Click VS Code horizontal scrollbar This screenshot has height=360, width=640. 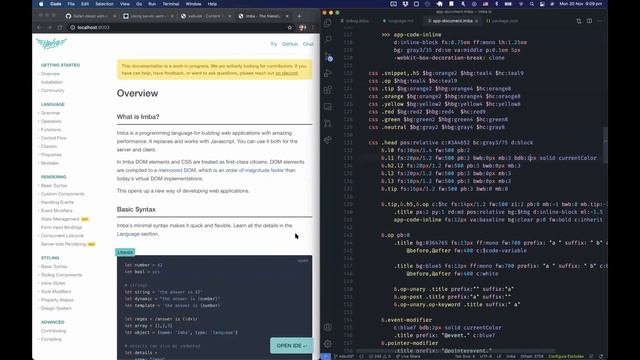point(455,351)
